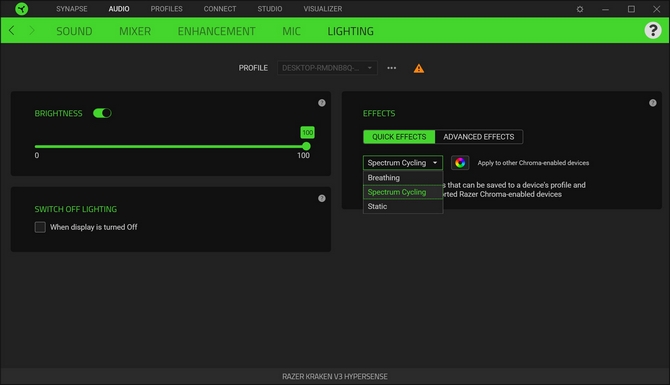
Task: Show help info for Brightness panel
Action: tap(322, 103)
